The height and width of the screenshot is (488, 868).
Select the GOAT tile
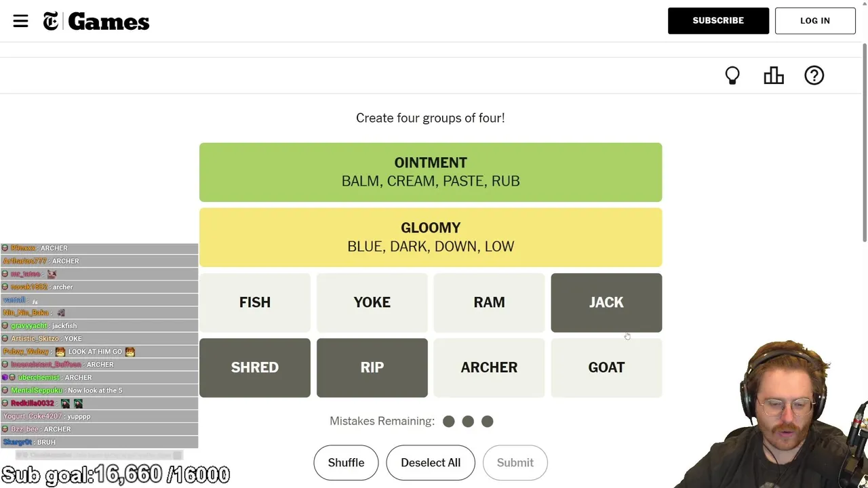tap(606, 367)
